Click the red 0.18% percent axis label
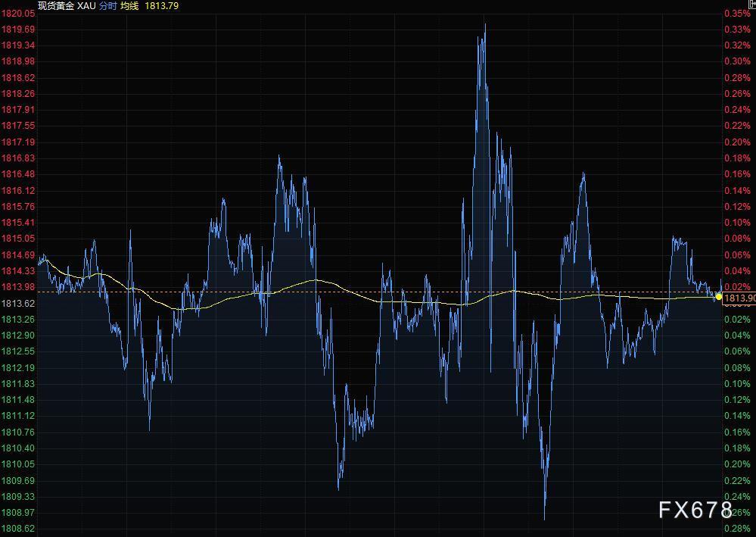756x537 pixels. pyautogui.click(x=738, y=158)
